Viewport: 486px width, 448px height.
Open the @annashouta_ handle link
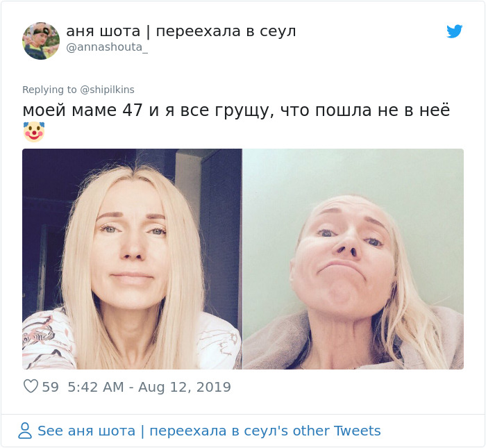click(107, 47)
